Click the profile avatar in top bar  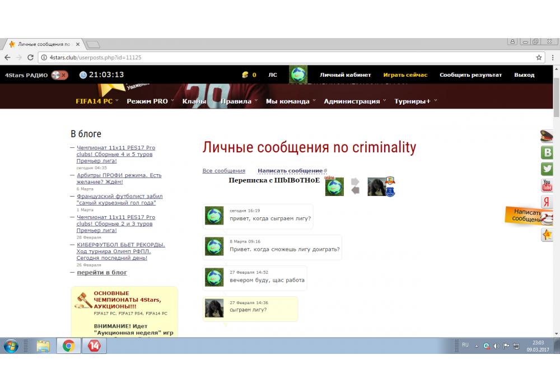click(298, 75)
